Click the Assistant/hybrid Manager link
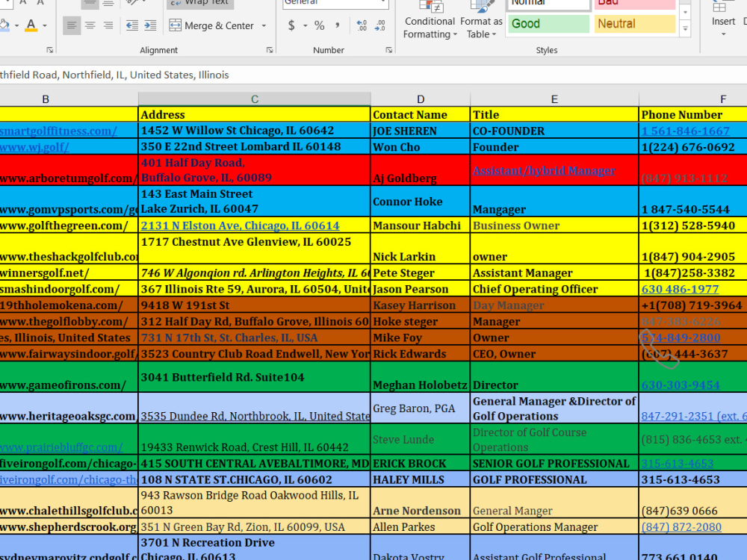Screen dimensions: 747x560 coord(544,170)
